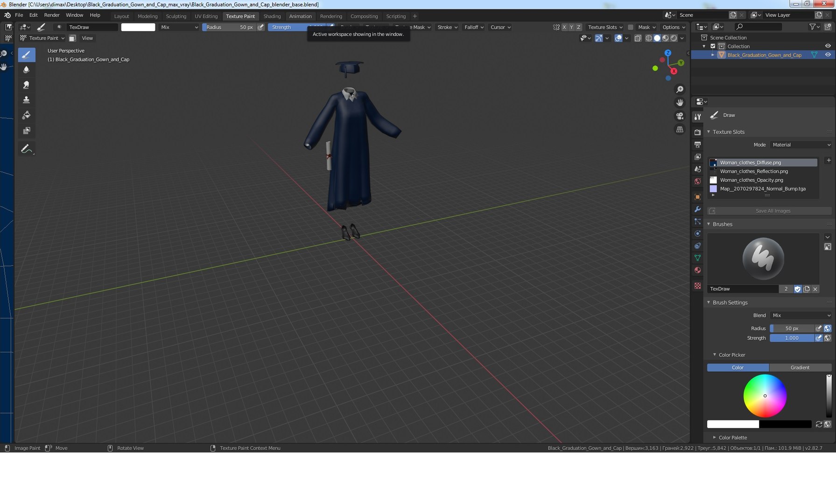Open the Material properties tab
Screen dimensions: 836x504
coord(697,270)
